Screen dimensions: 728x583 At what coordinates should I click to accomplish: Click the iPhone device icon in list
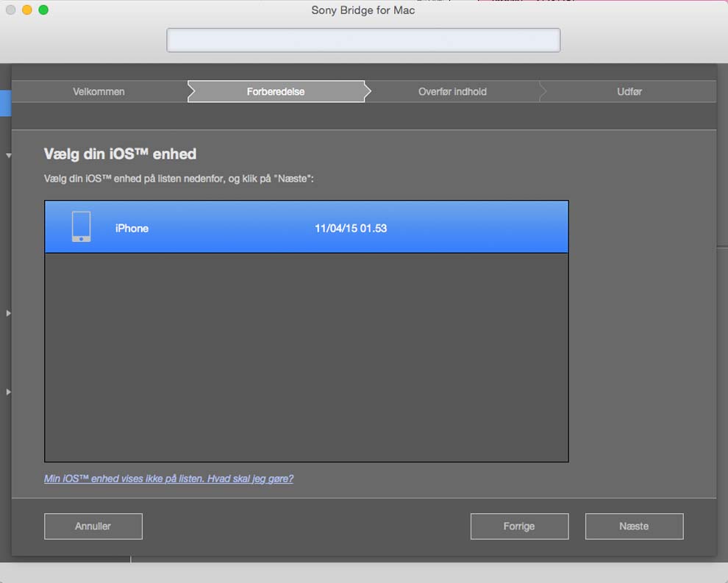coord(81,226)
